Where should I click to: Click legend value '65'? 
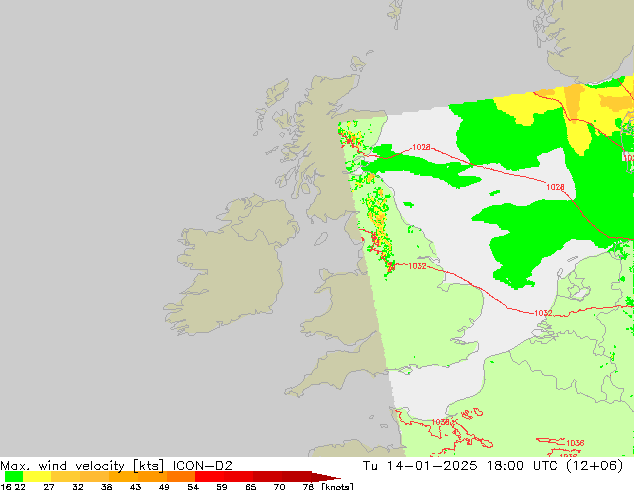point(251,486)
